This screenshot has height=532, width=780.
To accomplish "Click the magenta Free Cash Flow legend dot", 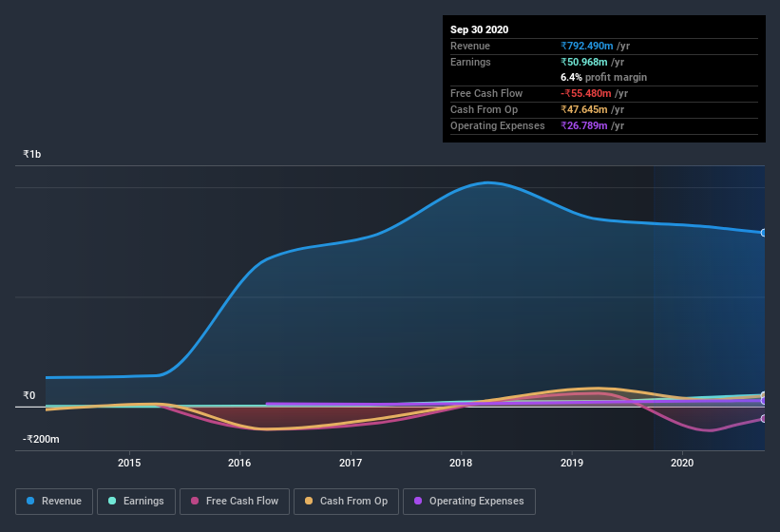I will (x=195, y=501).
